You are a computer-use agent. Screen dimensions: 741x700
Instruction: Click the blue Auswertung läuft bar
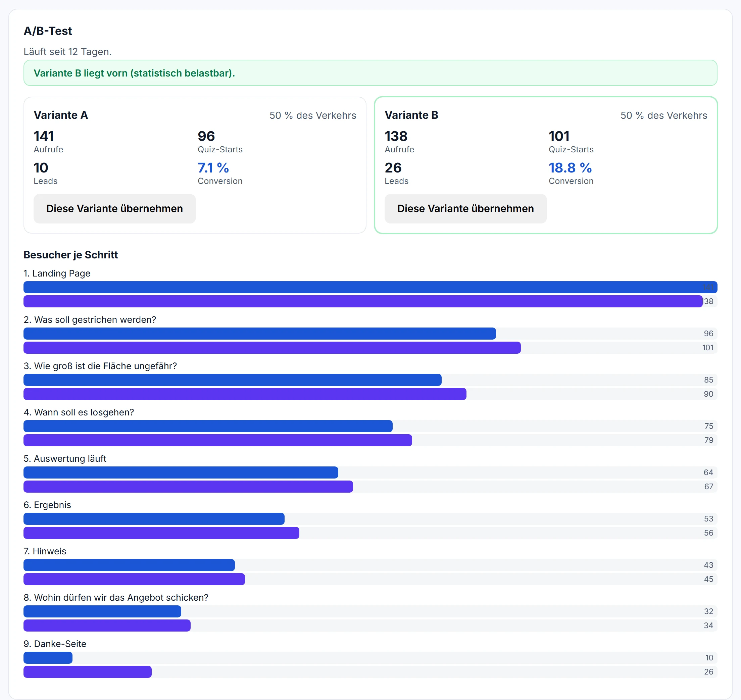point(181,472)
